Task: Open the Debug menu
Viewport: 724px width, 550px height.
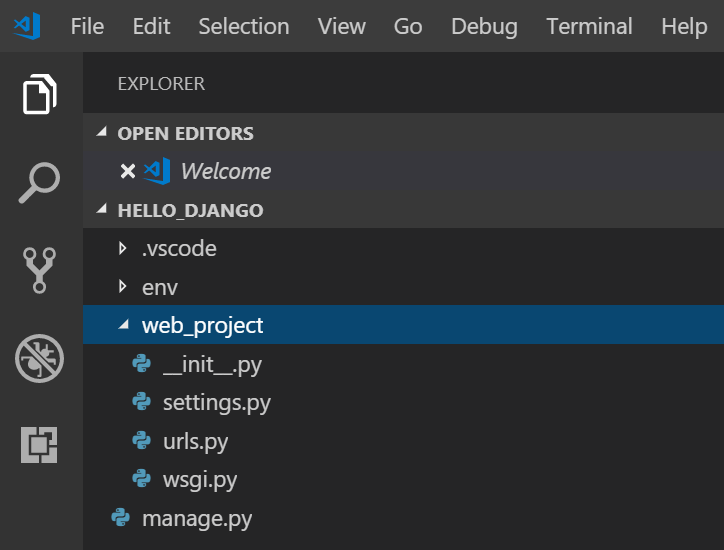Action: (484, 27)
